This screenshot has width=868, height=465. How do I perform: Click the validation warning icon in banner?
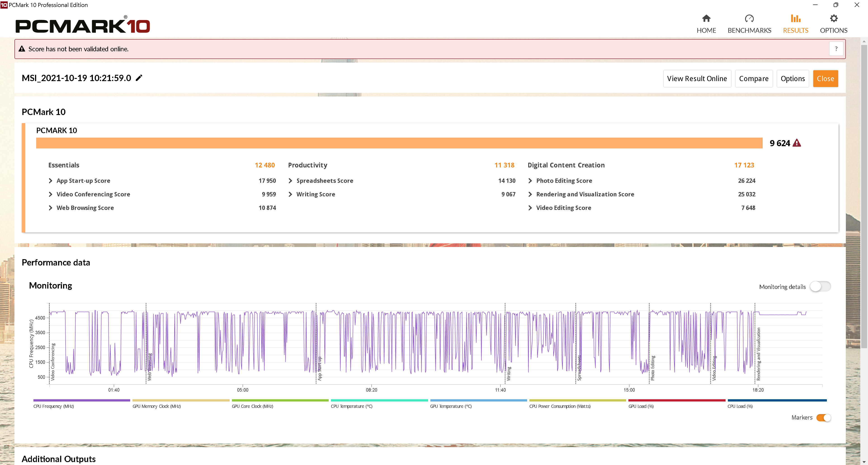pyautogui.click(x=22, y=49)
